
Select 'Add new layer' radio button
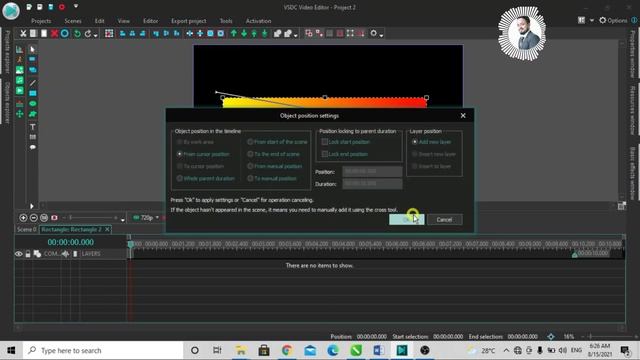414,142
